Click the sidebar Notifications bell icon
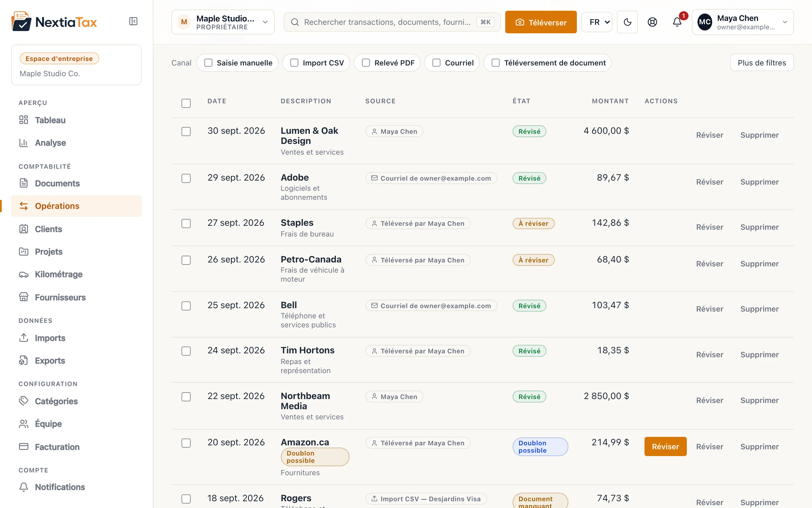Image resolution: width=812 pixels, height=508 pixels. (23, 487)
